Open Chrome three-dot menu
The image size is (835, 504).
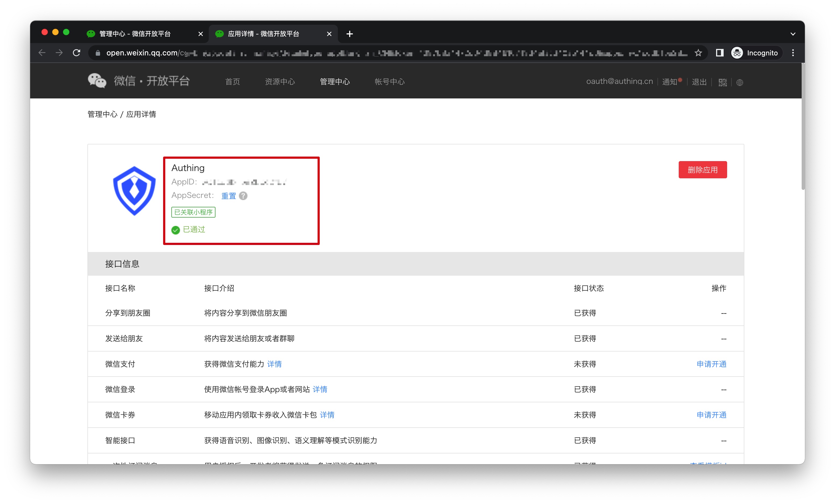point(793,53)
